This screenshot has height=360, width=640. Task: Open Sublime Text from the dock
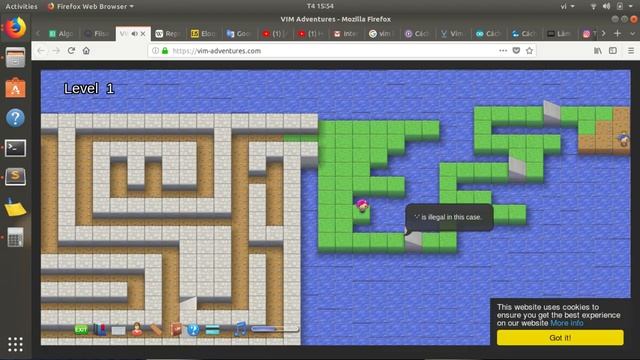click(x=16, y=177)
